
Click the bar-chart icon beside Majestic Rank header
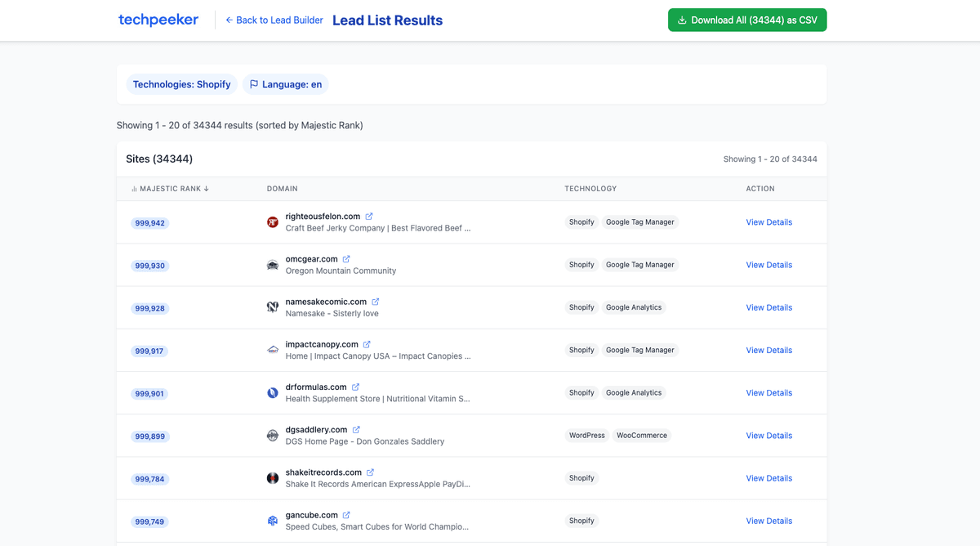(x=134, y=188)
